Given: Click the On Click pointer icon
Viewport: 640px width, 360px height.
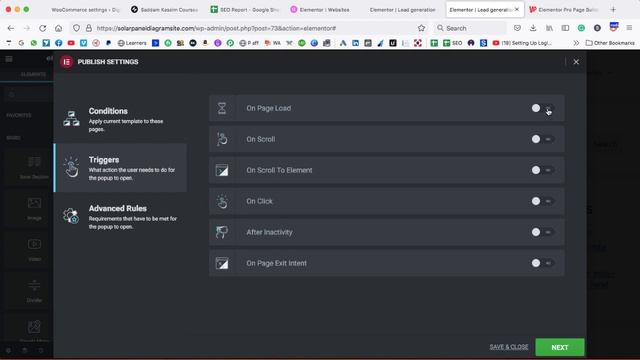Looking at the screenshot, I should point(222,201).
